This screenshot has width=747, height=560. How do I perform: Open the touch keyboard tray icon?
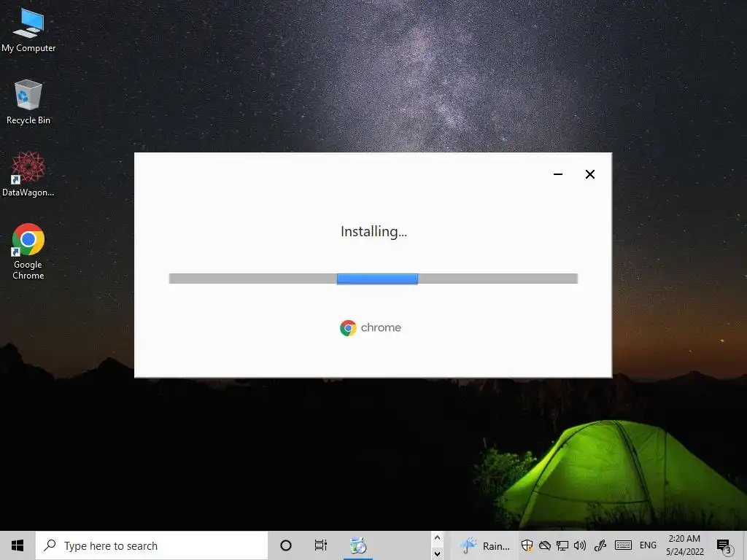pyautogui.click(x=623, y=545)
